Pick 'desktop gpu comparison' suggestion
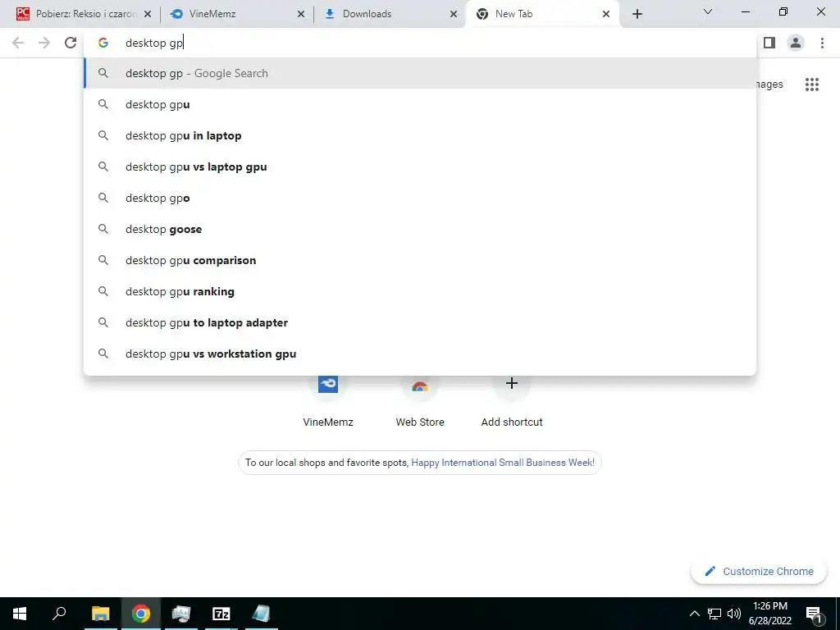840x630 pixels. (x=420, y=260)
